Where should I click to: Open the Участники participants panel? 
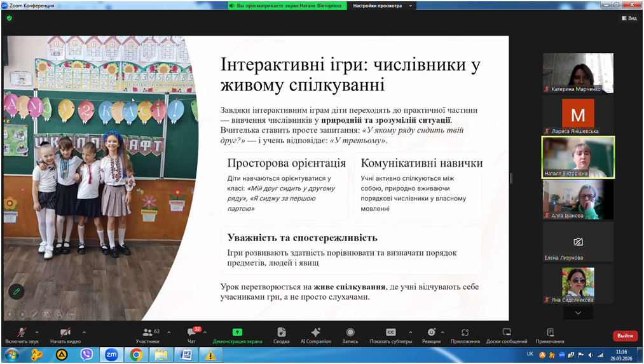[147, 335]
